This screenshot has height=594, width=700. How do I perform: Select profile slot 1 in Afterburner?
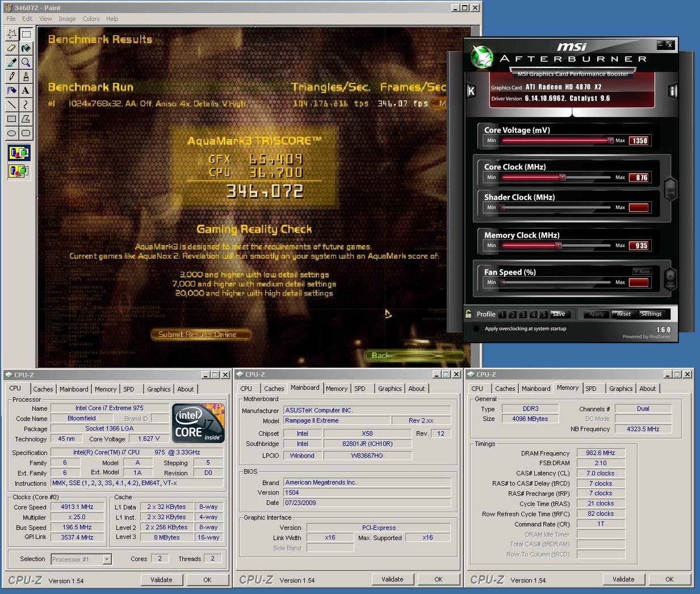coord(502,314)
